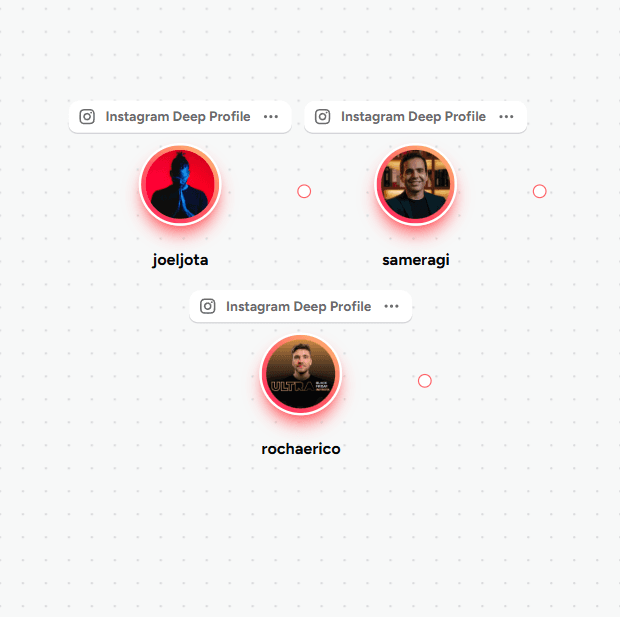Click the joeljota username label

[x=180, y=260]
